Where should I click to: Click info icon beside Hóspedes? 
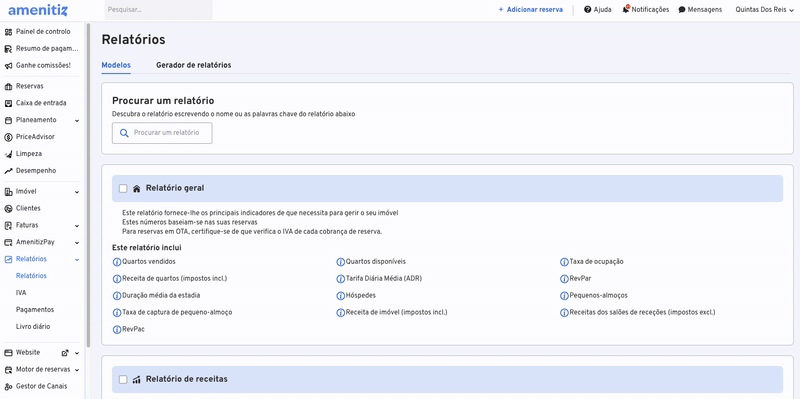341,296
